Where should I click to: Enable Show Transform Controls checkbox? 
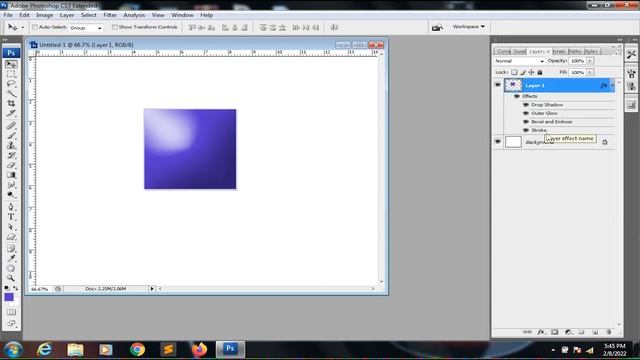(115, 27)
